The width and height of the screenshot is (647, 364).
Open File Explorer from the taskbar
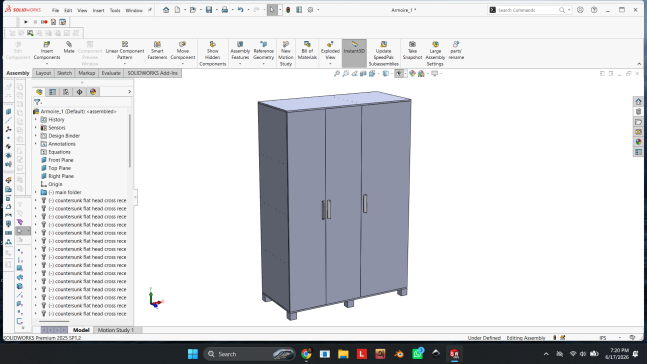[343, 354]
